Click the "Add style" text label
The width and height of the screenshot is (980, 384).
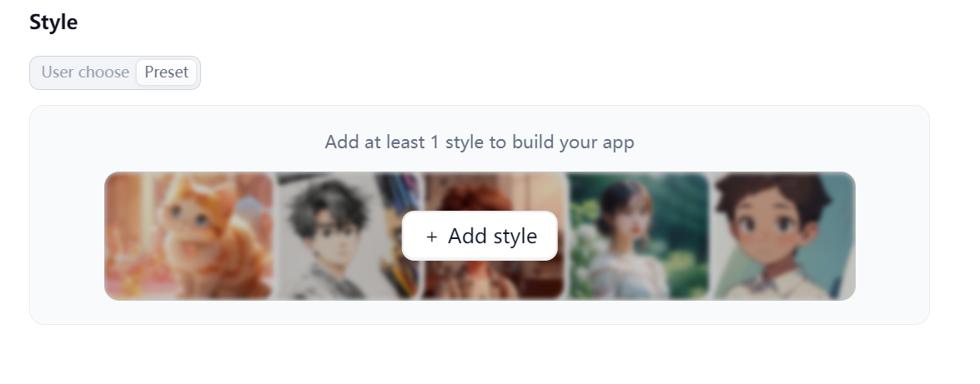coord(492,237)
